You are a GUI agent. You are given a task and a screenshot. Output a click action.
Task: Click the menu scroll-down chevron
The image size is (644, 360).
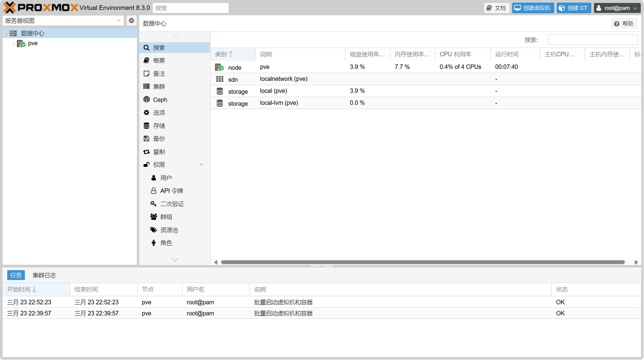175,259
